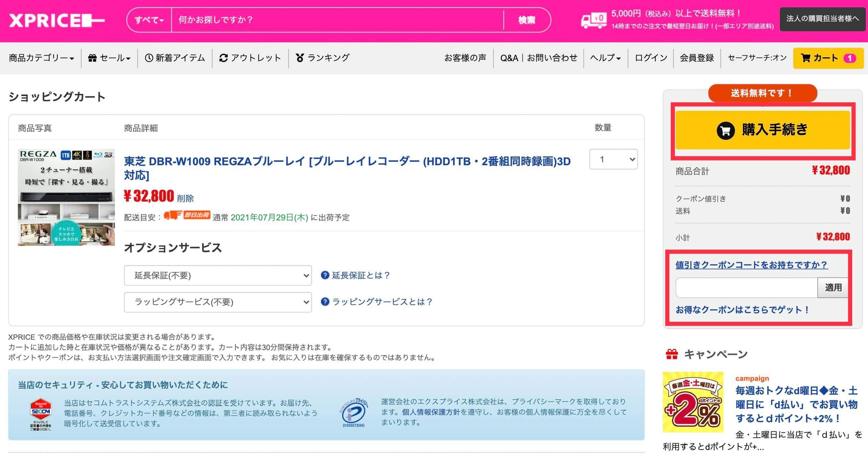Open the 数量 quantity dropdown
The image size is (868, 454).
(614, 159)
